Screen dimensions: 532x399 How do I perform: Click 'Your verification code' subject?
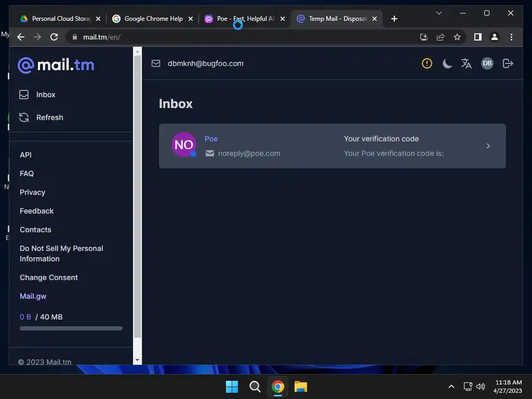pos(381,139)
